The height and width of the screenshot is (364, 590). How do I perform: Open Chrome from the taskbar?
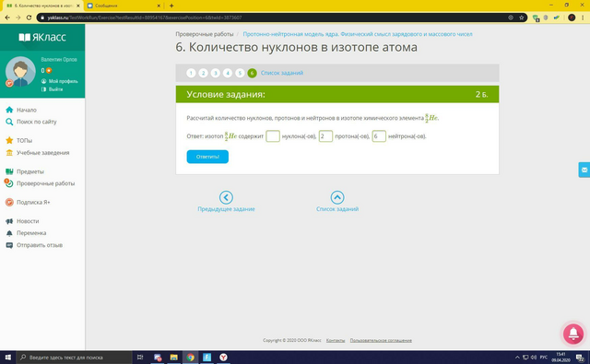pyautogui.click(x=191, y=358)
